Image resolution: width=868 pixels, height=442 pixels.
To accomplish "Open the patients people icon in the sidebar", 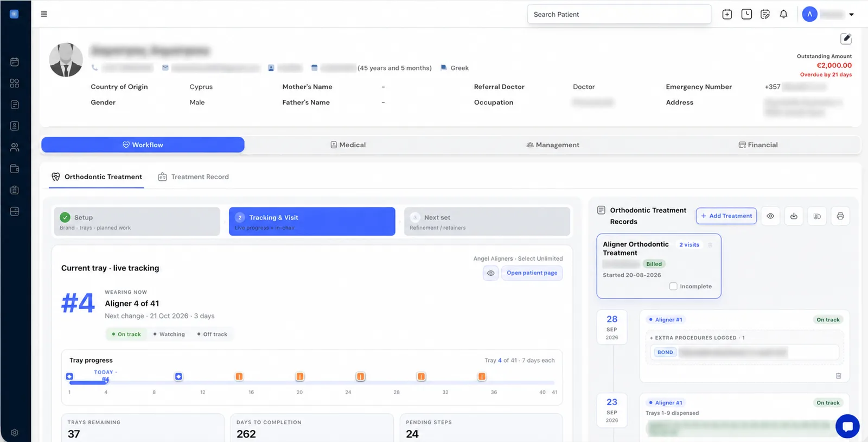I will [15, 147].
